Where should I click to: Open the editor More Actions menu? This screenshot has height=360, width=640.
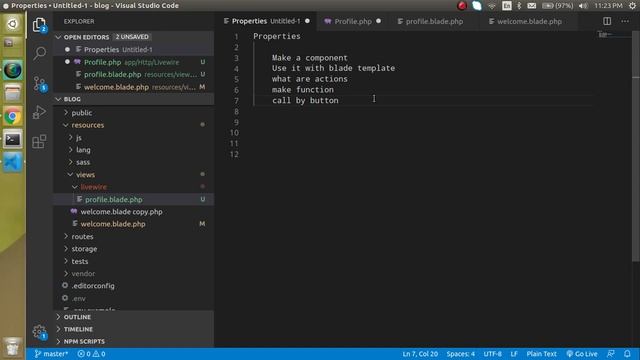coord(625,21)
